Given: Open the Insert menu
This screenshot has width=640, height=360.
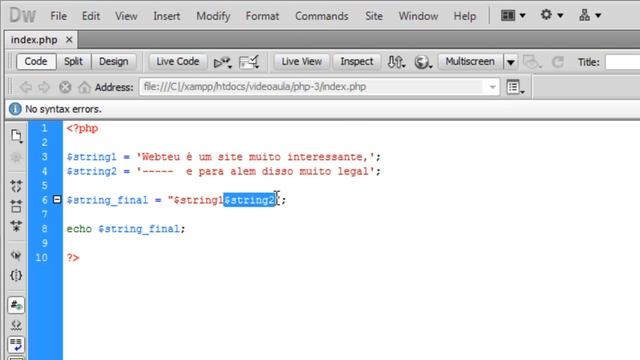Looking at the screenshot, I should pyautogui.click(x=167, y=16).
